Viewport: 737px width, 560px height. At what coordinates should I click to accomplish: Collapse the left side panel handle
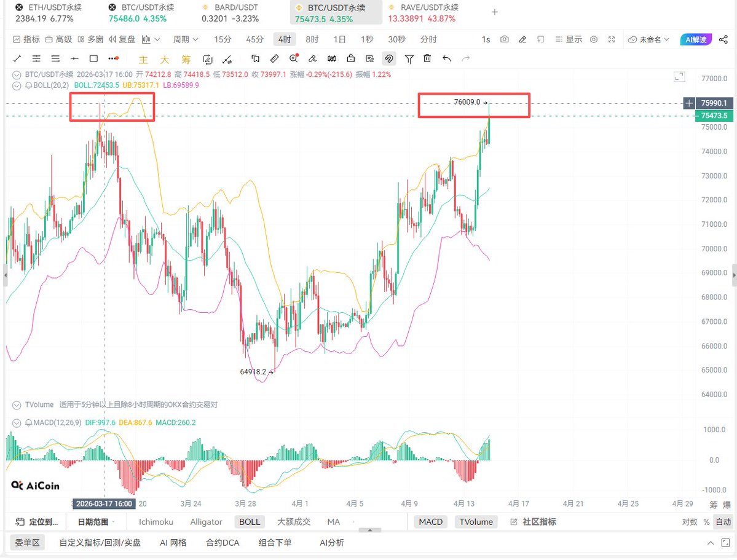click(5, 276)
